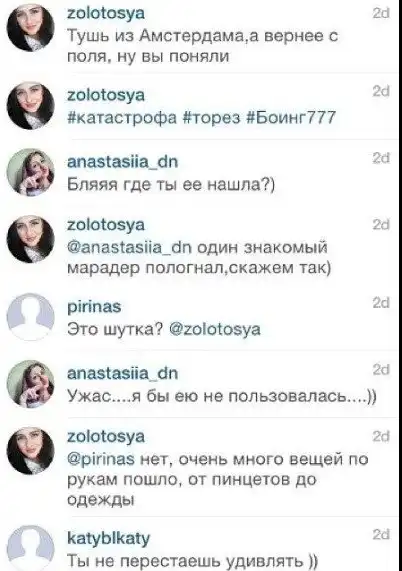Screen dimensions: 402x571
Task: Select the comment 'Ты не перестаешь удивлять'
Action: pos(192,560)
